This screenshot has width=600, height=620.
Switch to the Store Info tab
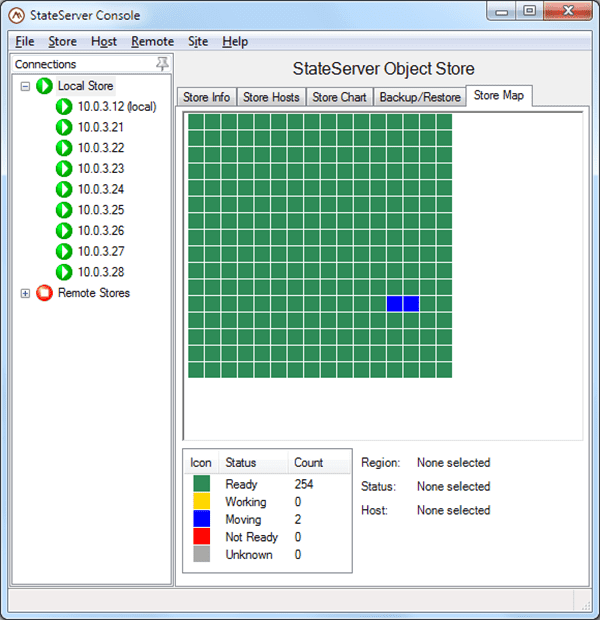(206, 97)
